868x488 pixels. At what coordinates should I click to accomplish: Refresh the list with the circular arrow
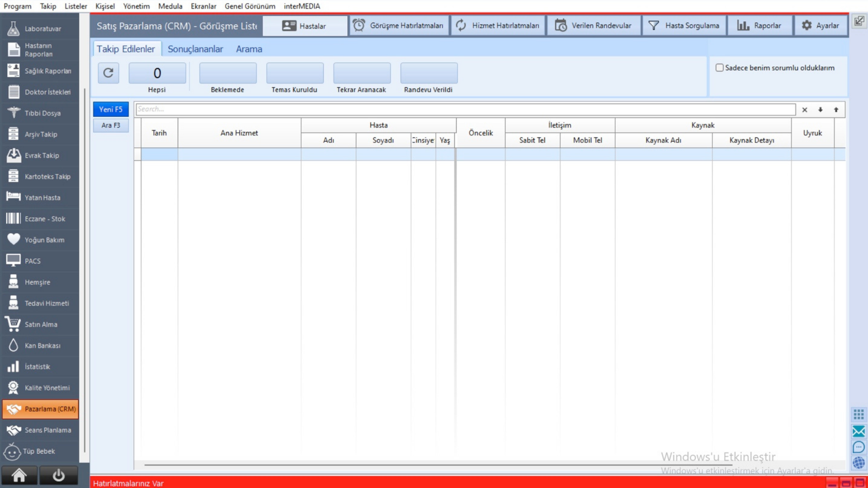108,73
